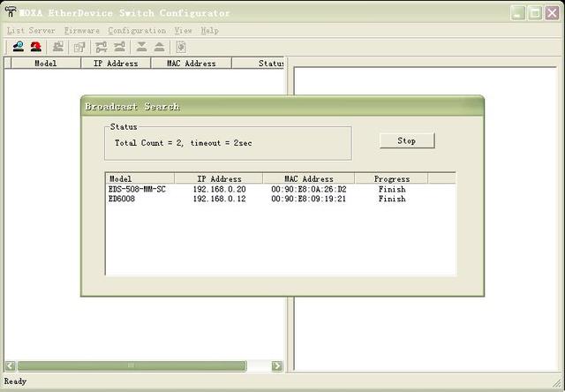Minimize the Configurator window
The height and width of the screenshot is (392, 565).
518,13
